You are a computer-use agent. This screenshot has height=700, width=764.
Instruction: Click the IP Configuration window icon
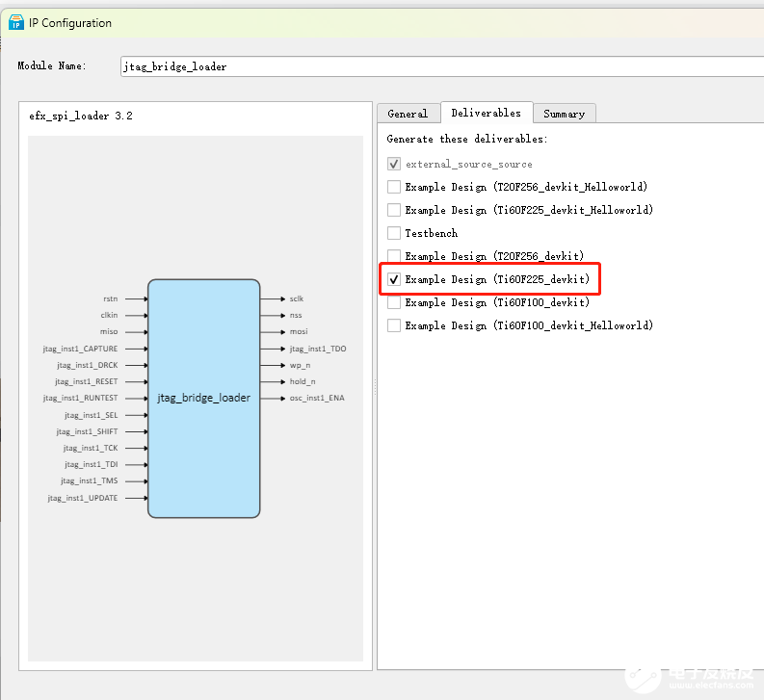tap(16, 22)
